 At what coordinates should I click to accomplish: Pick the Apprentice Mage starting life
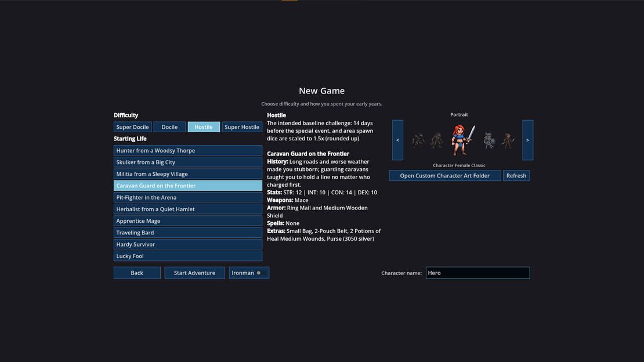tap(188, 220)
